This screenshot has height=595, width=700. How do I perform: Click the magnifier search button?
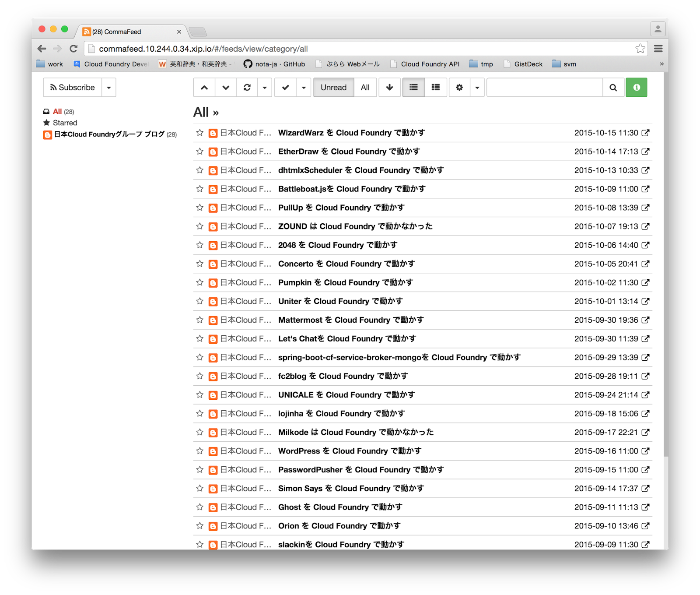click(613, 88)
